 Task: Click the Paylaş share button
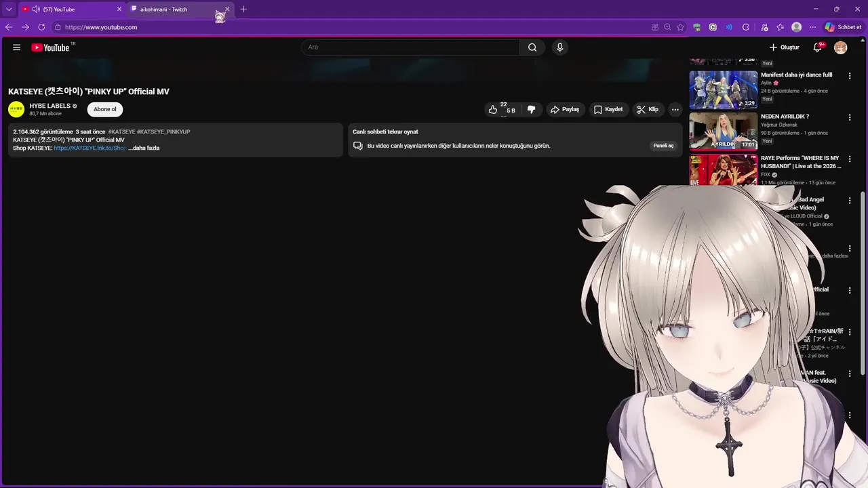(565, 109)
